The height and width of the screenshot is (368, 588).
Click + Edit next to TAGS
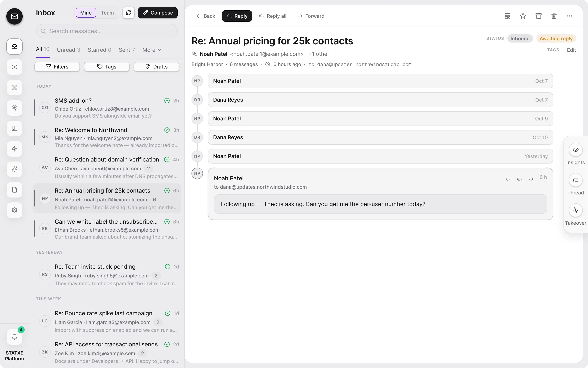569,50
